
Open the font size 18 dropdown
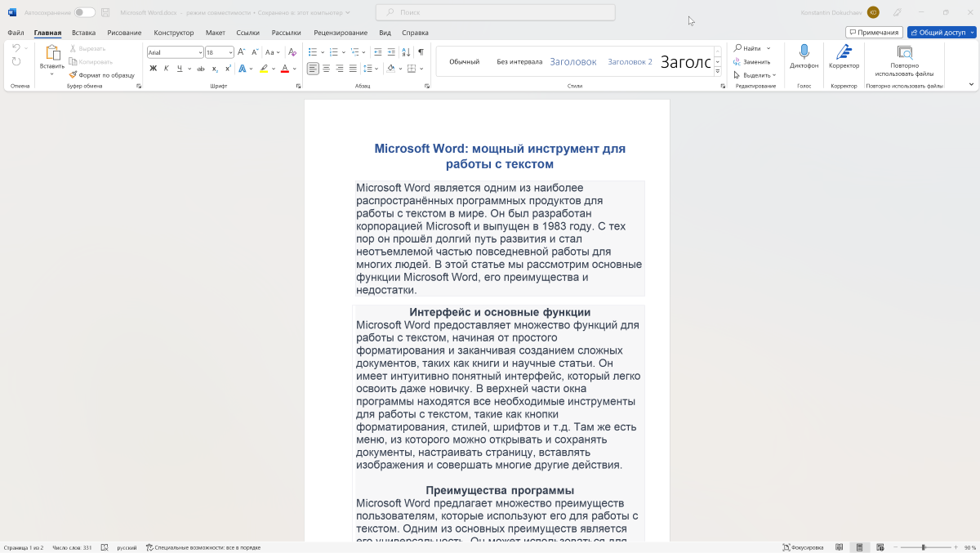pyautogui.click(x=231, y=52)
